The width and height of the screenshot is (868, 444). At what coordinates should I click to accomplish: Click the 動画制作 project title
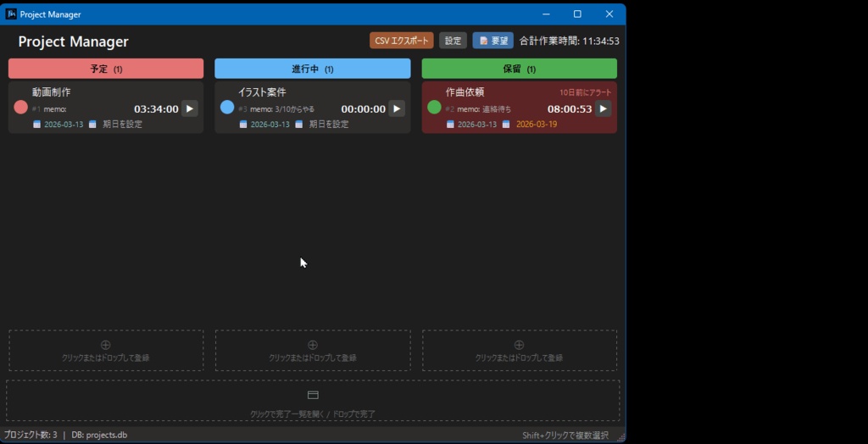[52, 92]
